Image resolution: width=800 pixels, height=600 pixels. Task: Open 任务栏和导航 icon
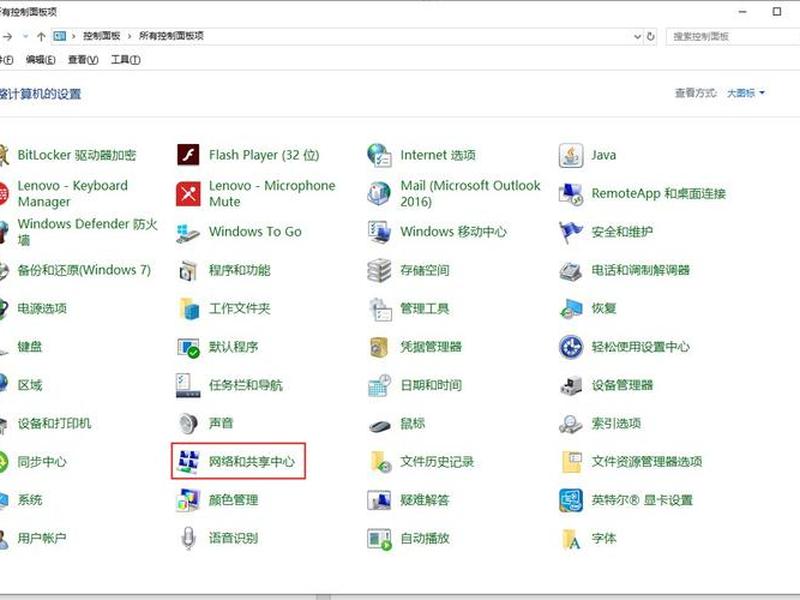coord(188,385)
